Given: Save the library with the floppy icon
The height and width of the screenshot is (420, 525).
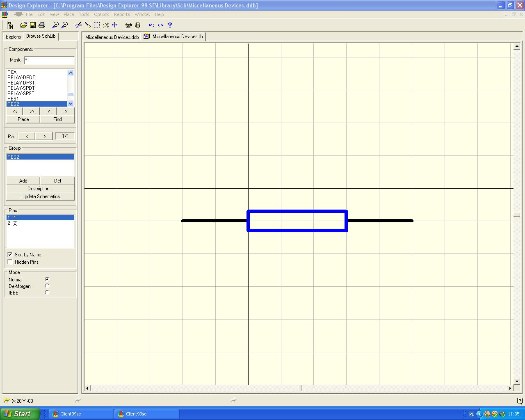Looking at the screenshot, I should coord(33,25).
